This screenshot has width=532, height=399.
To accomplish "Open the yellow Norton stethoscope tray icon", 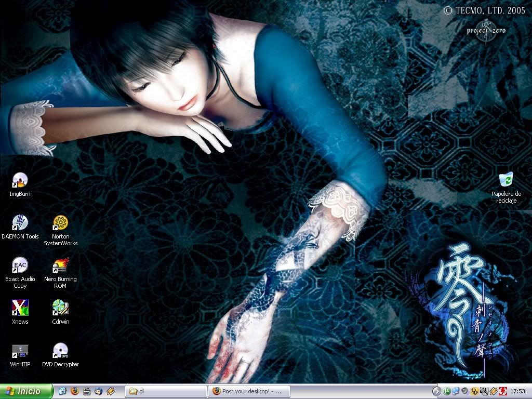I will [475, 391].
